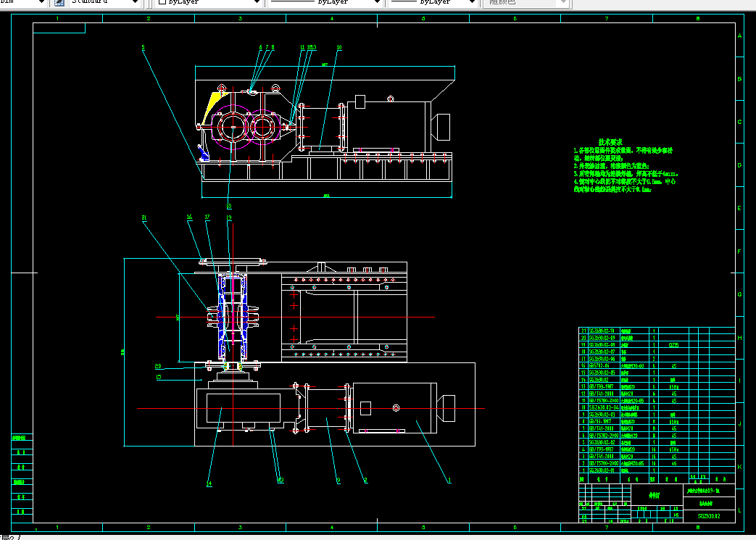Select zone letter H on the right border
Viewport: 756px width, 540px height.
coord(739,338)
